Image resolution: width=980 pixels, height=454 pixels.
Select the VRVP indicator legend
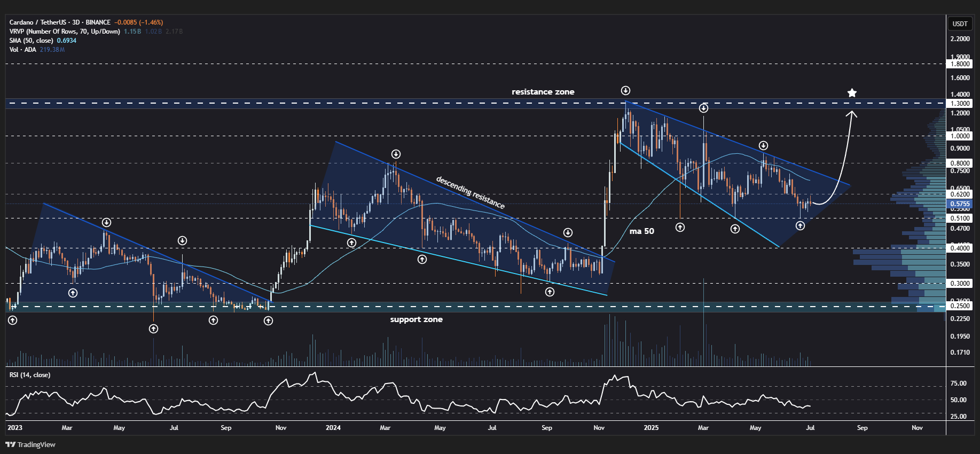(x=65, y=32)
